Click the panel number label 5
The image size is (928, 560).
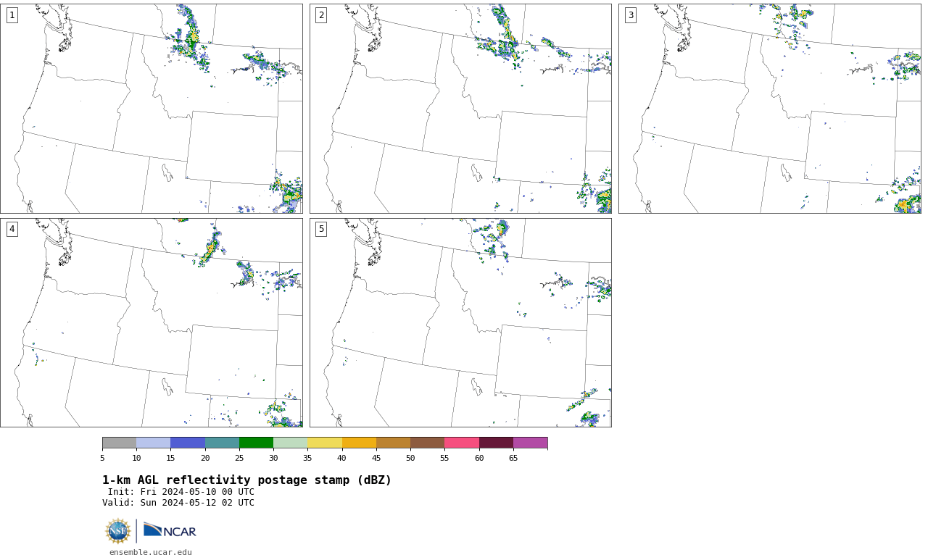[321, 229]
